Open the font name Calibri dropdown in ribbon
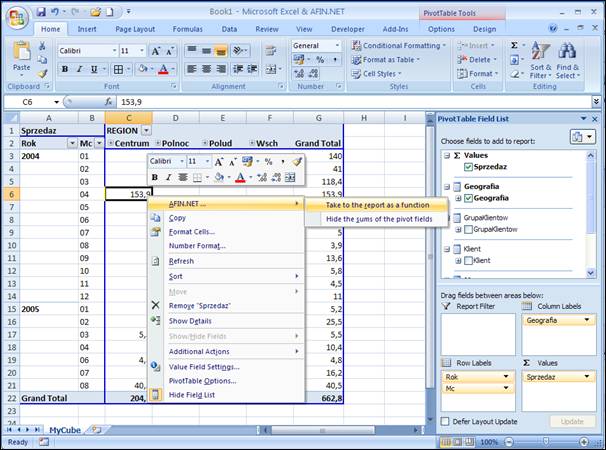The image size is (606, 450). (x=114, y=51)
